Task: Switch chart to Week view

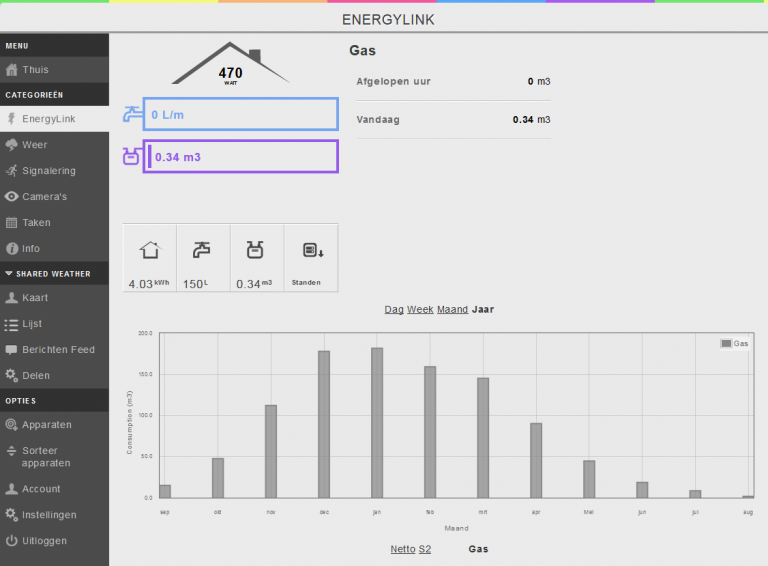Action: tap(420, 310)
